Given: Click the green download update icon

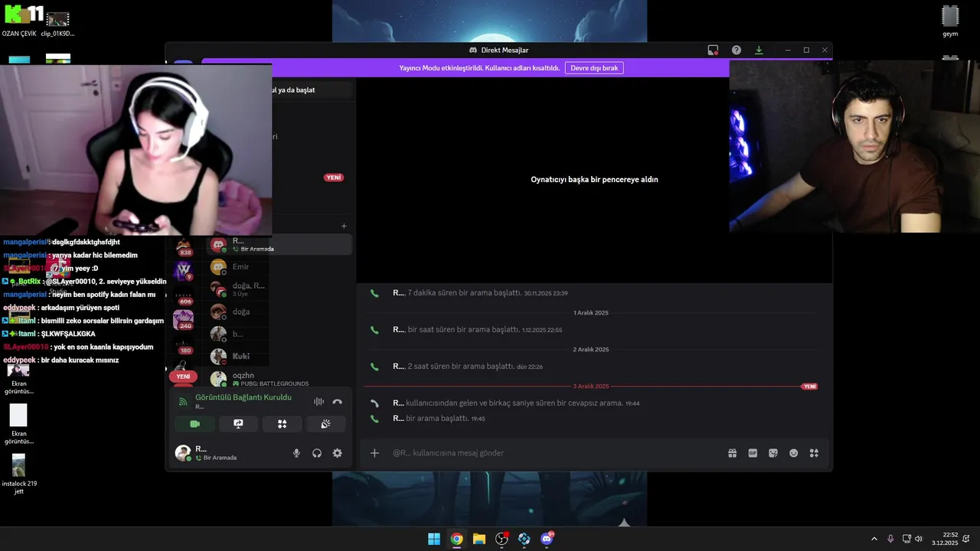Looking at the screenshot, I should [759, 51].
